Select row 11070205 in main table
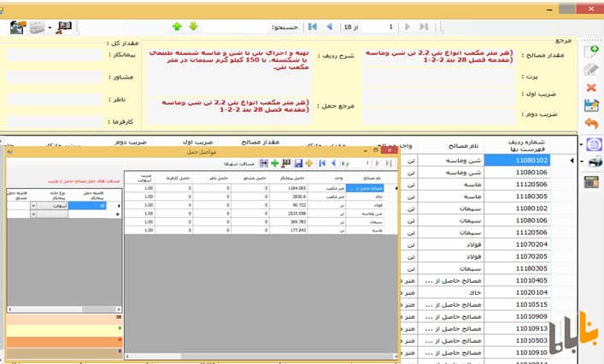 point(518,256)
